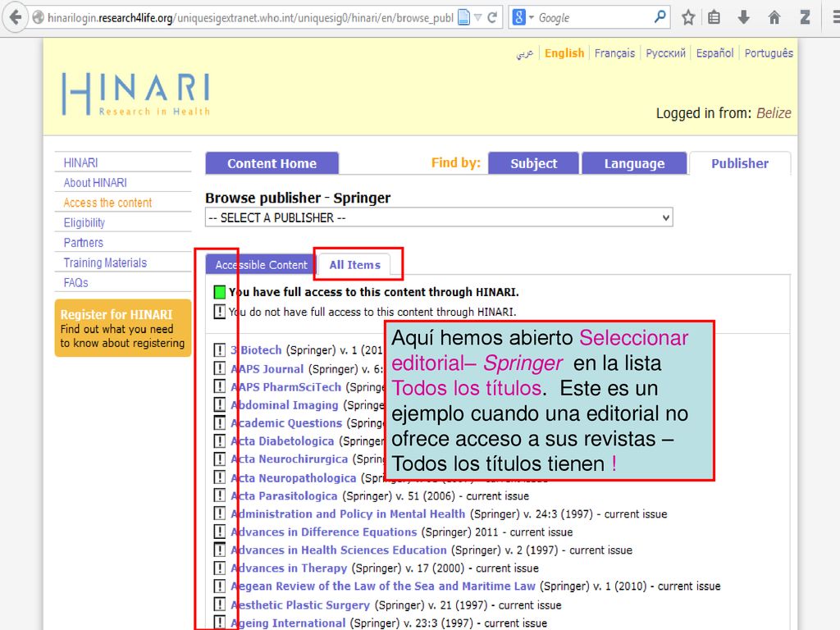Click exclamation icon beside Advances in Therapy
The height and width of the screenshot is (630, 840).
tap(219, 568)
